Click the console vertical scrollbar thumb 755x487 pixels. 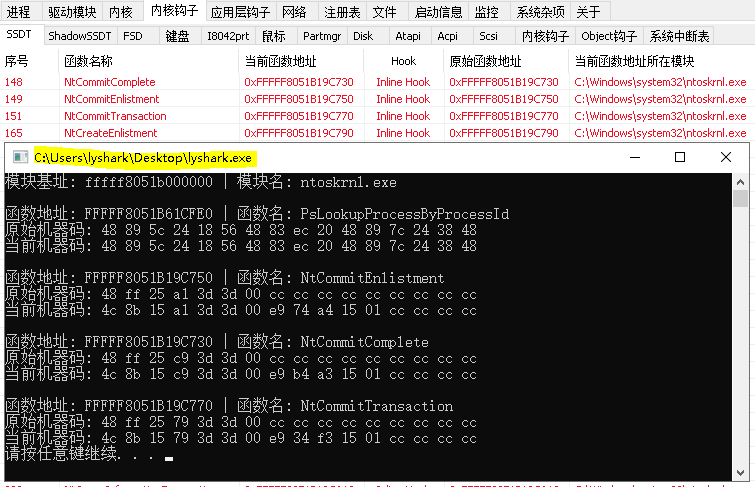pos(740,198)
